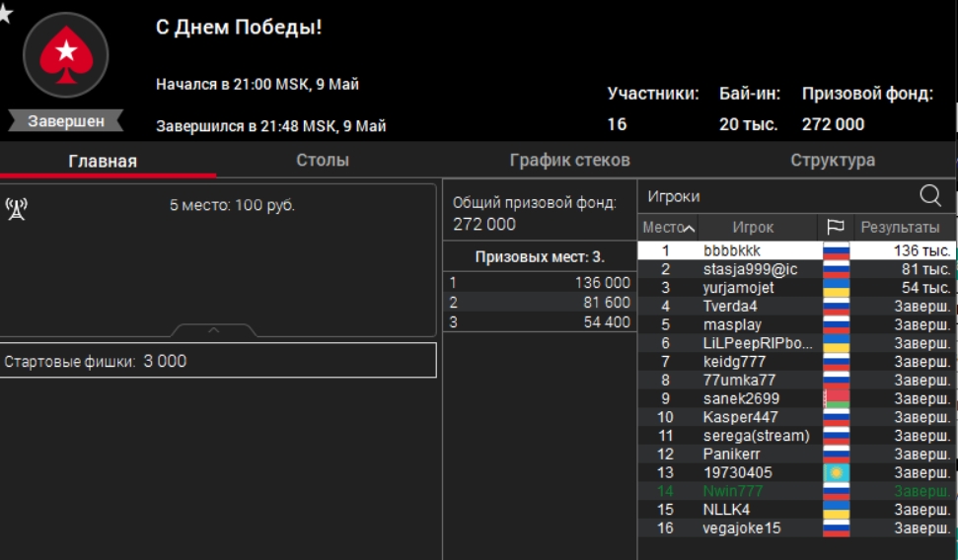Collapse the info panel with the chevron handle
The width and height of the screenshot is (958, 560).
coord(214,330)
